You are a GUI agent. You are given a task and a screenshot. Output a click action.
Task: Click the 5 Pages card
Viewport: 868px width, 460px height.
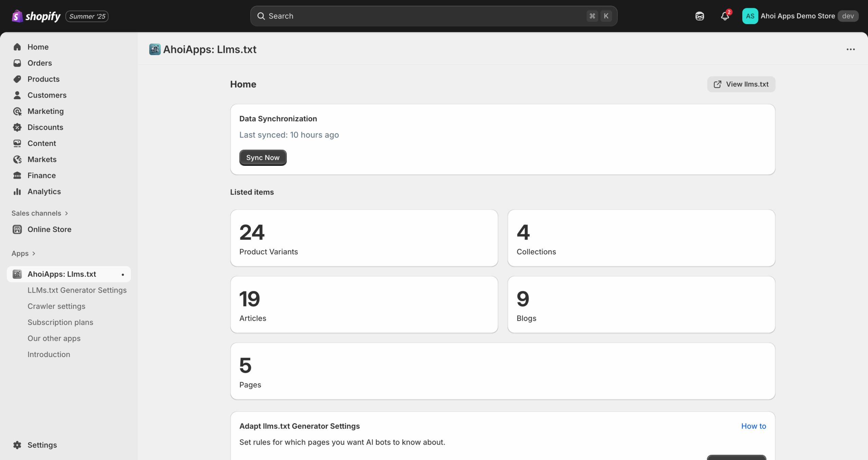point(502,371)
